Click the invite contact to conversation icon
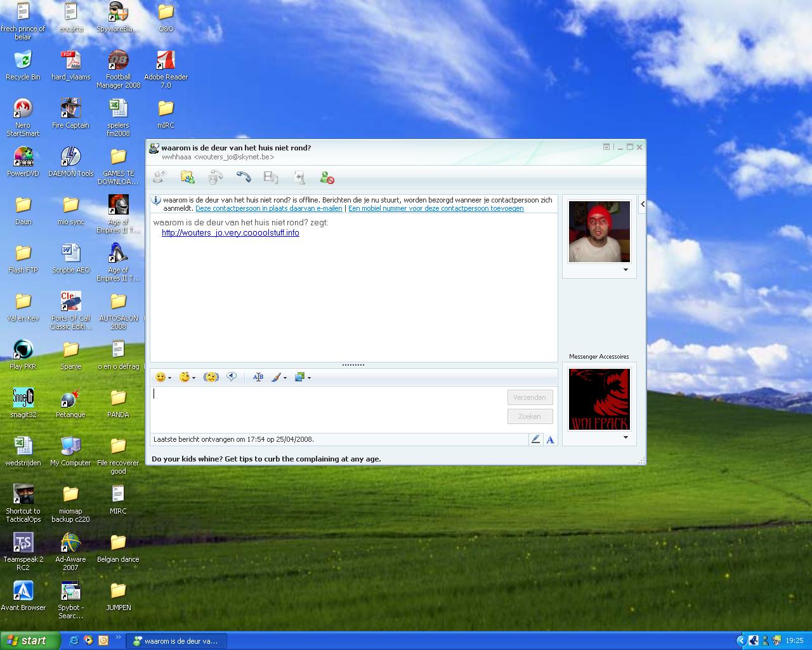Image resolution: width=812 pixels, height=650 pixels. (x=159, y=177)
